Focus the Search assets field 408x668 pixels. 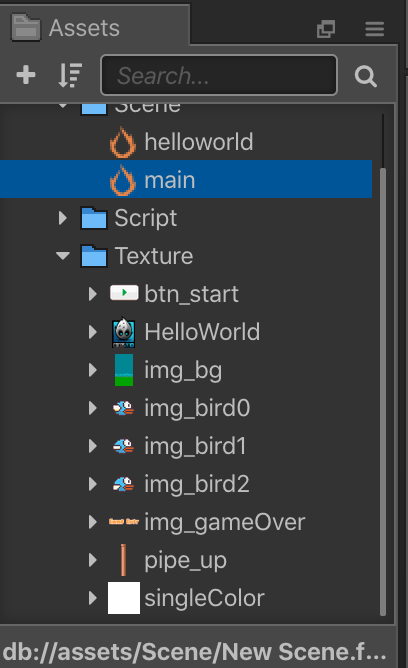[x=219, y=75]
